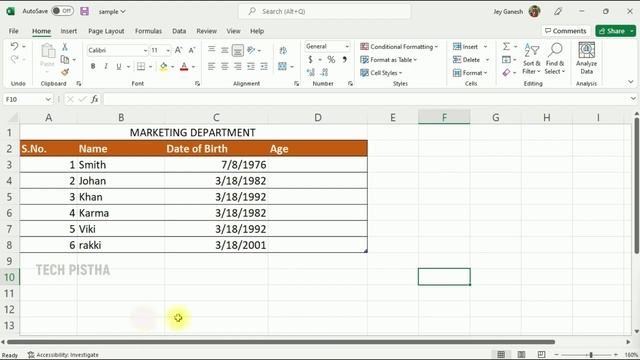640x360 pixels.
Task: Click the Undo arrow icon
Action: click(14, 46)
